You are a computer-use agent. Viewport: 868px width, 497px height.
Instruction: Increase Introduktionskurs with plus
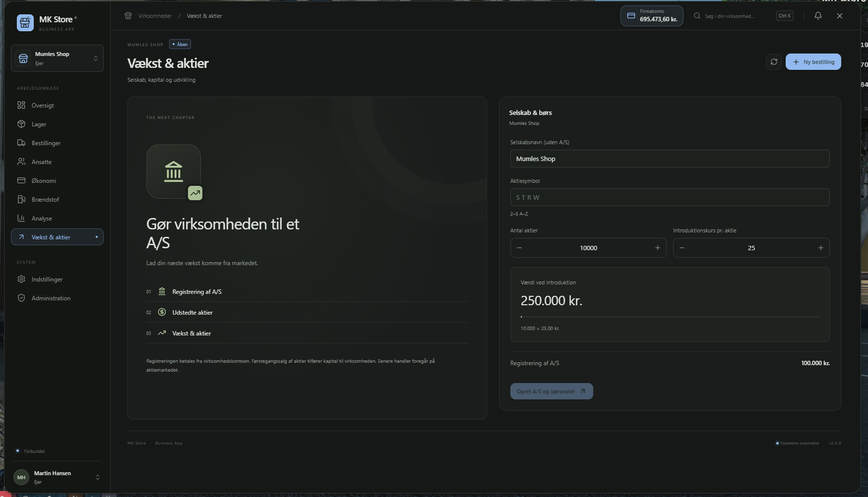point(821,248)
